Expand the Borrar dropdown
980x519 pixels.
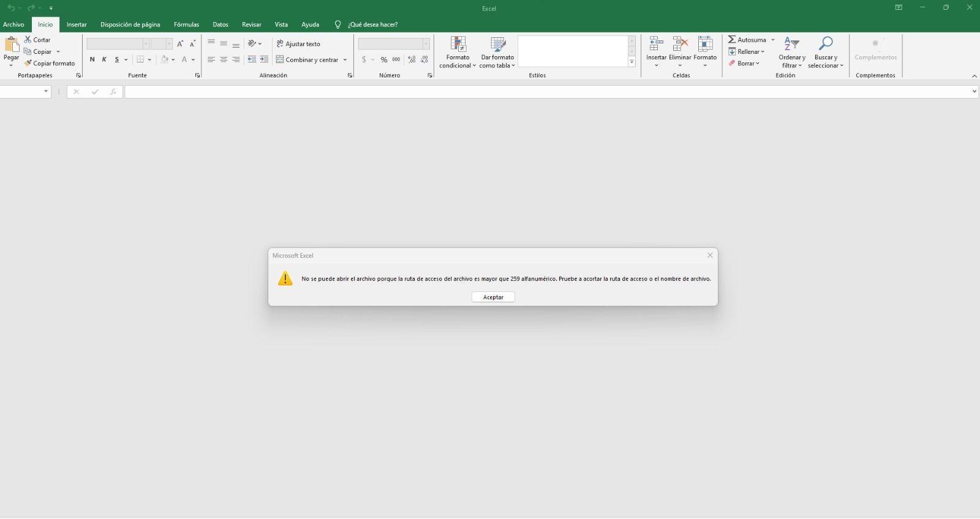coord(758,64)
